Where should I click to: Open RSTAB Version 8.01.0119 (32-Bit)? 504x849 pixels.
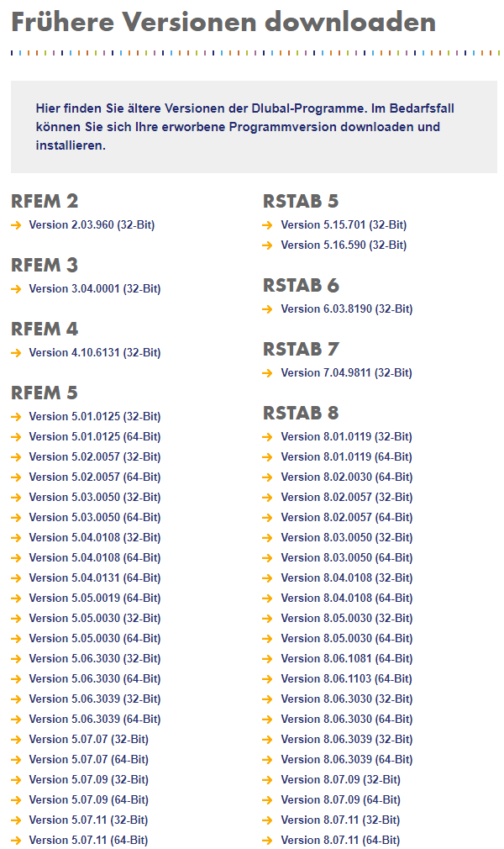tap(346, 437)
